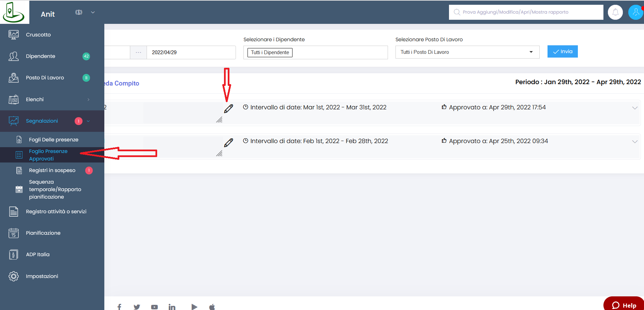Open the Facebook footer link
This screenshot has height=310, width=644.
[119, 307]
